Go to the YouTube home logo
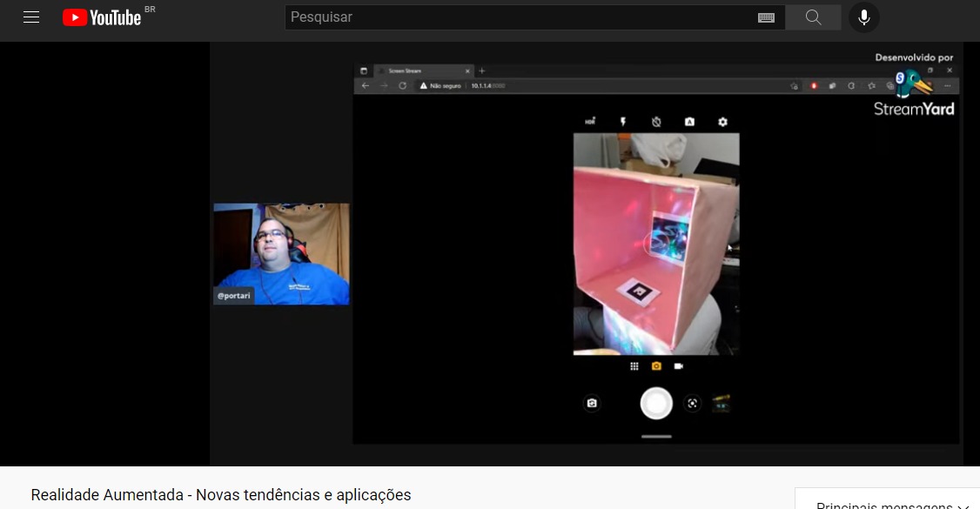Viewport: 980px width, 509px height. (x=102, y=17)
